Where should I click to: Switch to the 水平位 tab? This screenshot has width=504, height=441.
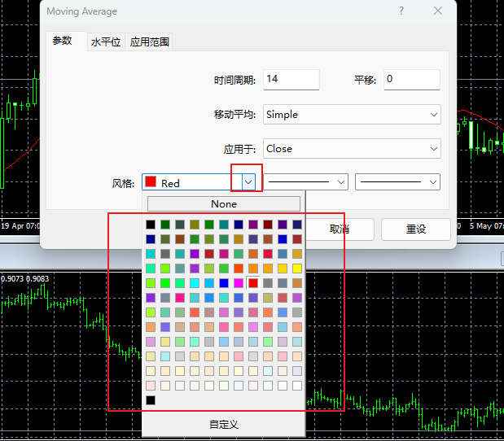click(x=106, y=41)
